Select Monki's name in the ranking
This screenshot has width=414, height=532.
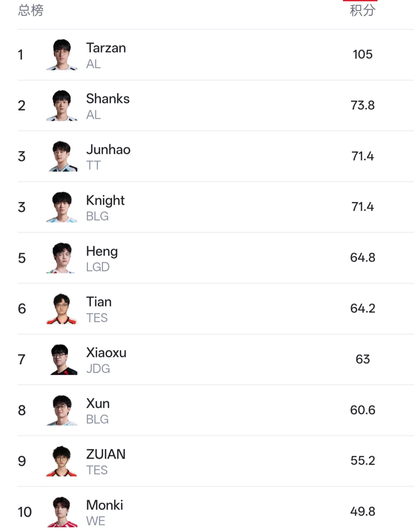tap(105, 505)
